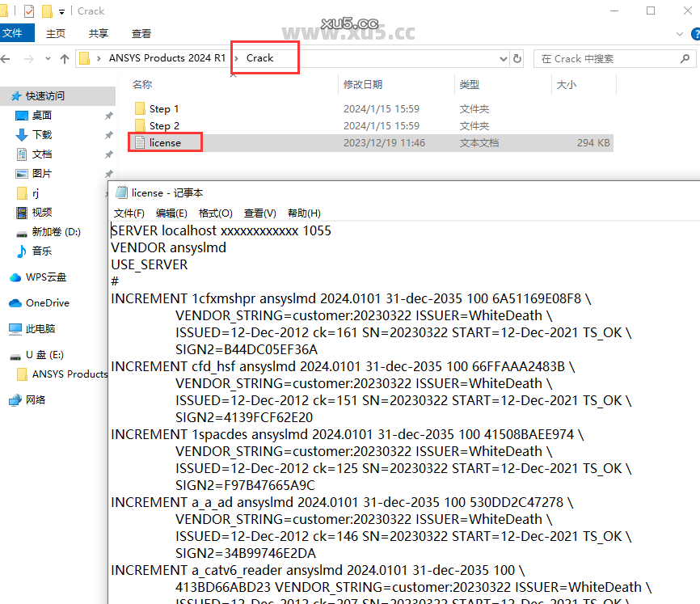Viewport: 700px width, 604px height.
Task: Open the 格式(O) menu in Notepad
Action: tap(214, 213)
